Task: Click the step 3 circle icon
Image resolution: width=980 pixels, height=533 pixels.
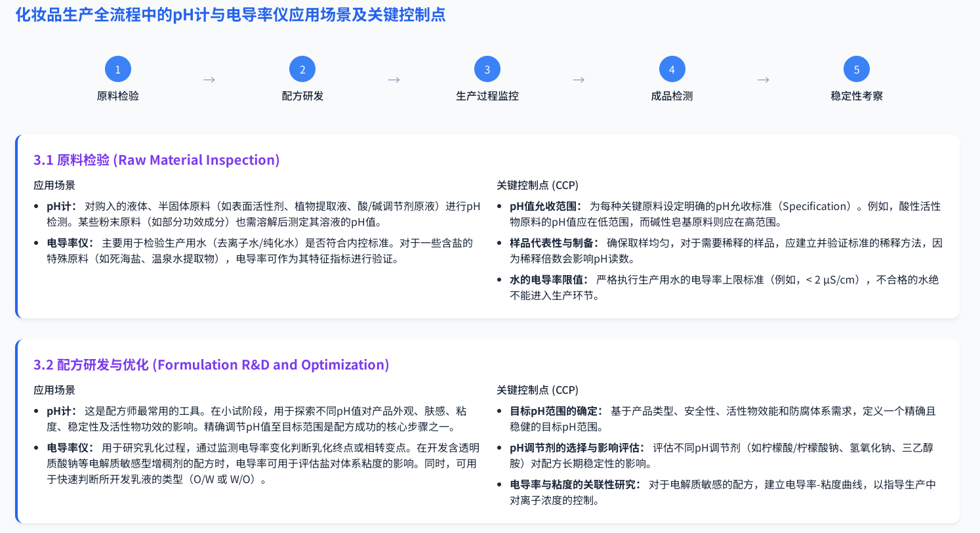Action: coord(487,70)
